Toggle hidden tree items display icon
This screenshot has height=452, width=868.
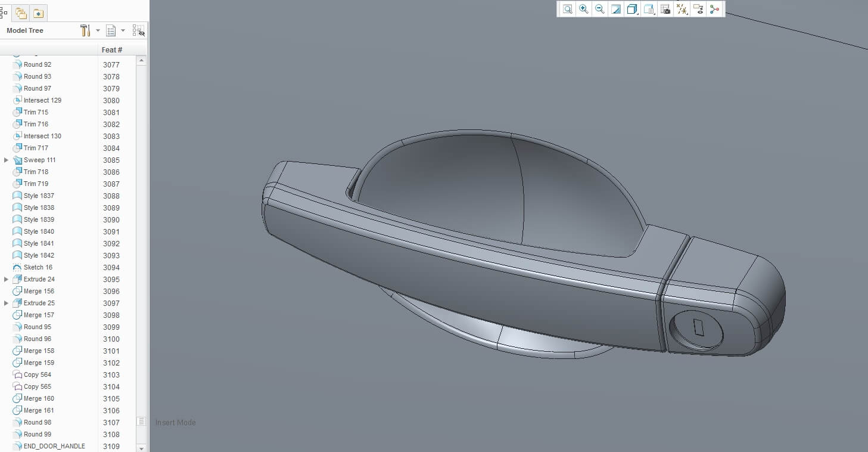coord(138,30)
